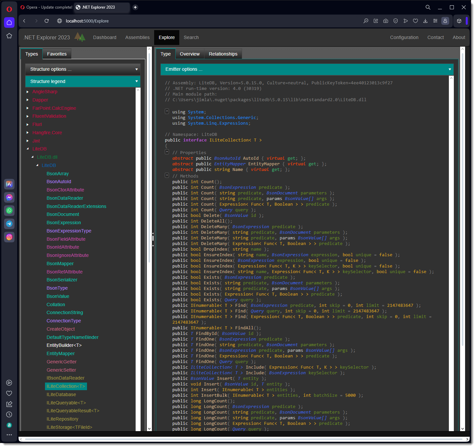This screenshot has width=476, height=448.
Task: Select BsonDocument in the types tree
Action: pyautogui.click(x=63, y=214)
